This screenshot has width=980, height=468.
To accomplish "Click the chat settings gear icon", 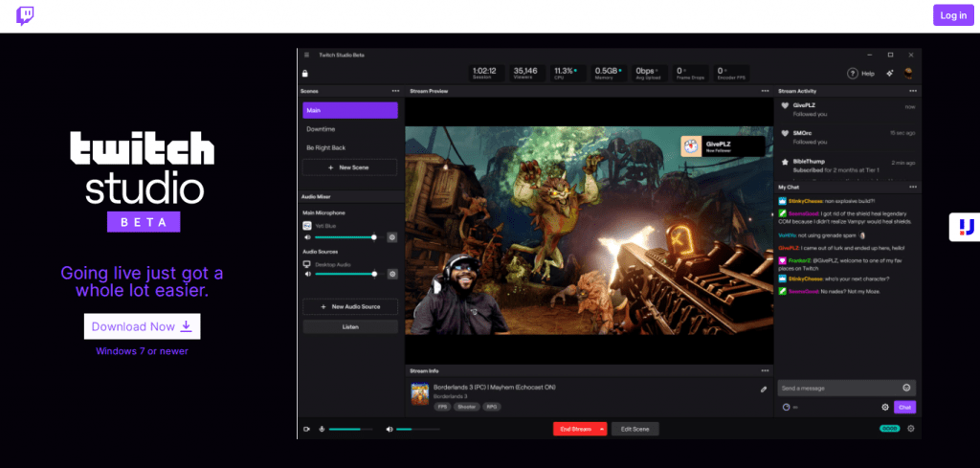I will tap(885, 407).
